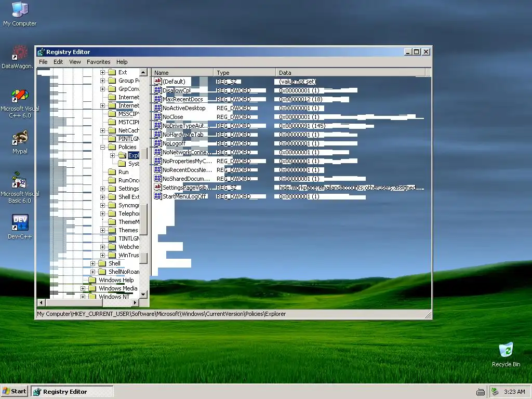This screenshot has width=532, height=399.
Task: Click the keyboard icon in system tray
Action: [481, 392]
